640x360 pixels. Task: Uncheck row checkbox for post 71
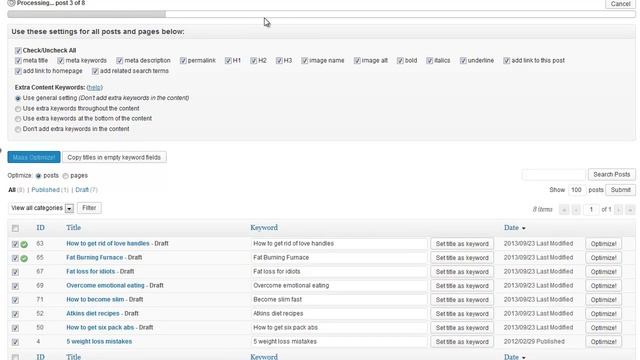(x=15, y=300)
